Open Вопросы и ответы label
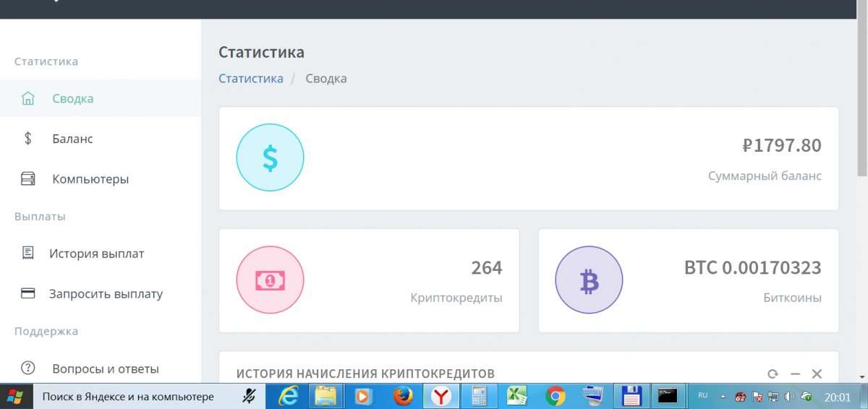The height and width of the screenshot is (409, 868). 106,368
